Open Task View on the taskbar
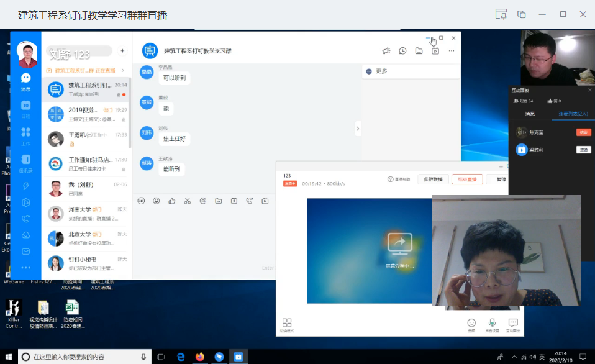The width and height of the screenshot is (595, 364). [161, 357]
